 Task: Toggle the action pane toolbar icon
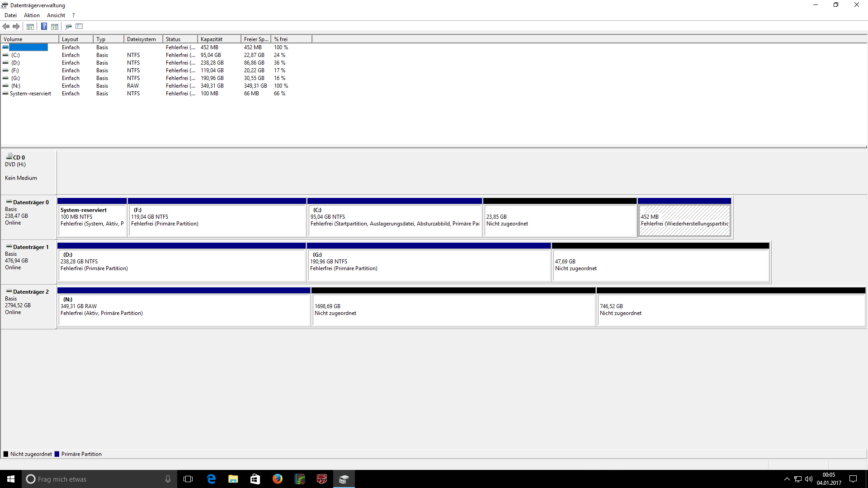[x=55, y=26]
